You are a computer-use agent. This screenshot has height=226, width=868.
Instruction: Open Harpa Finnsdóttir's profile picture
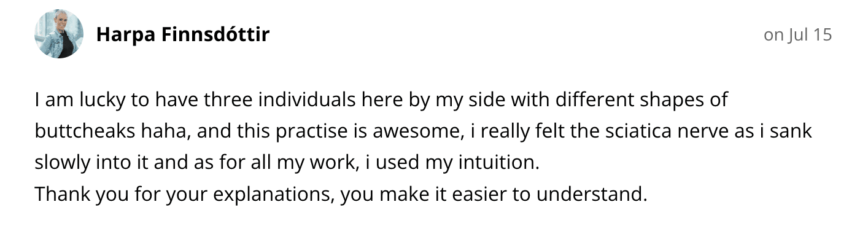[x=59, y=34]
